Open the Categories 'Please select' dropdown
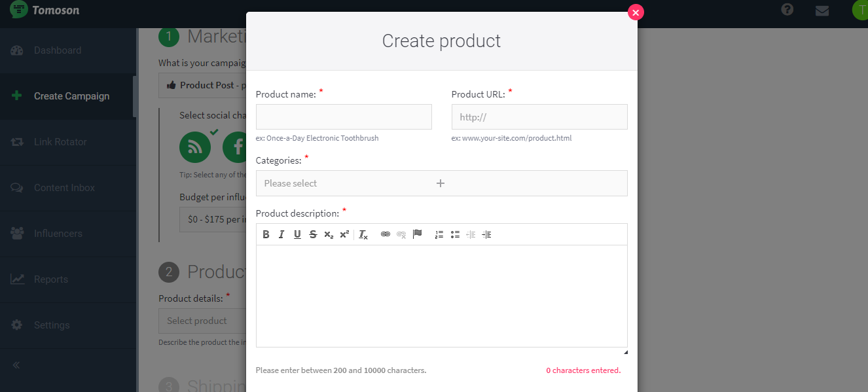Screen dimensions: 868x392 click(x=441, y=183)
